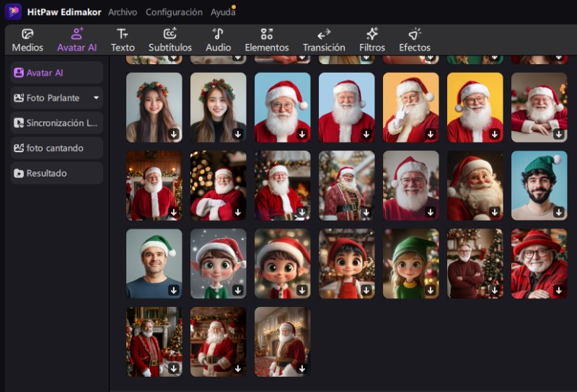
Task: Open the Medios tab
Action: click(x=27, y=40)
